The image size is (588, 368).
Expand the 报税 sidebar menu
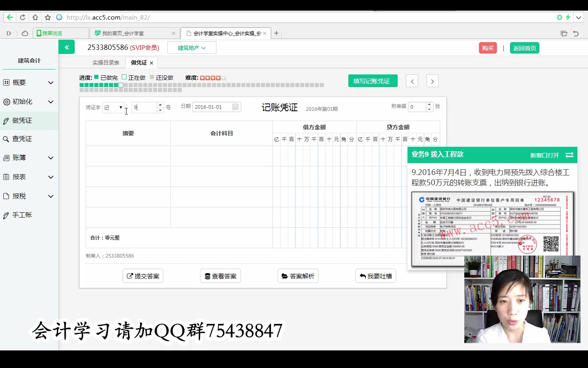pos(29,196)
